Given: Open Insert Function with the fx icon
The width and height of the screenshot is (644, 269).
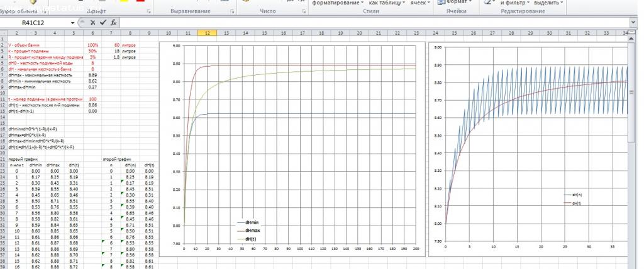Looking at the screenshot, I should [114, 23].
